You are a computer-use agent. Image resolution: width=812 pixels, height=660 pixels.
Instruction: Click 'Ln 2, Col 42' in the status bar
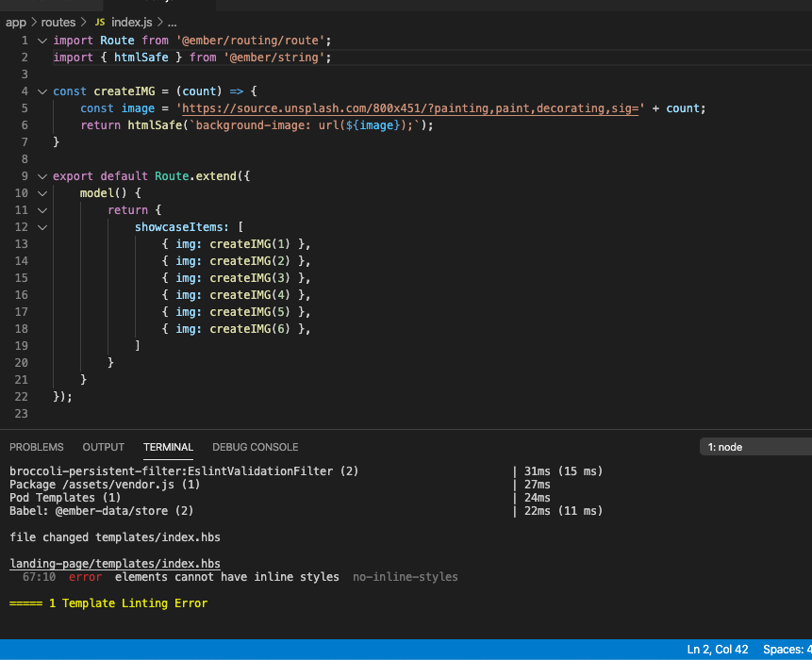717,649
